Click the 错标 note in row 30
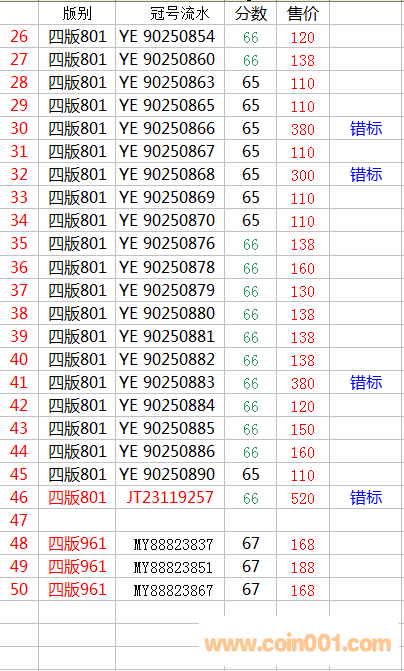The width and height of the screenshot is (404, 671). 366,128
